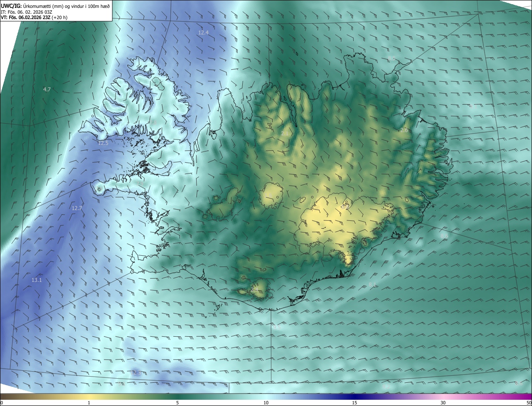The image size is (532, 406).
Task: Click the colorbar tick label 30
Action: [x=443, y=403]
